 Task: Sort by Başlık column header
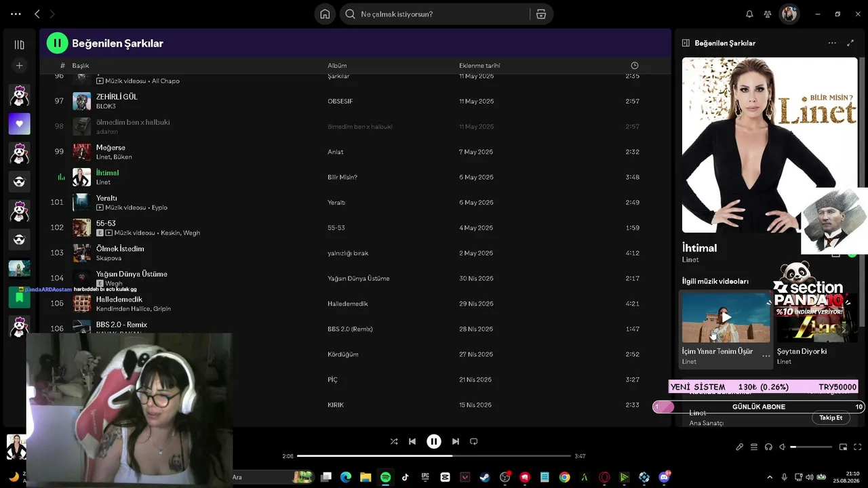coord(81,66)
